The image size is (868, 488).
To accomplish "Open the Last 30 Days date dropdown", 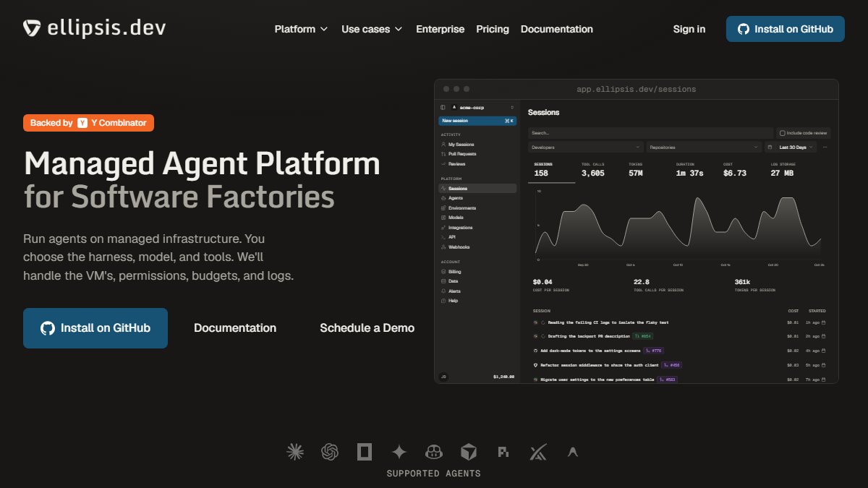I will [x=791, y=147].
